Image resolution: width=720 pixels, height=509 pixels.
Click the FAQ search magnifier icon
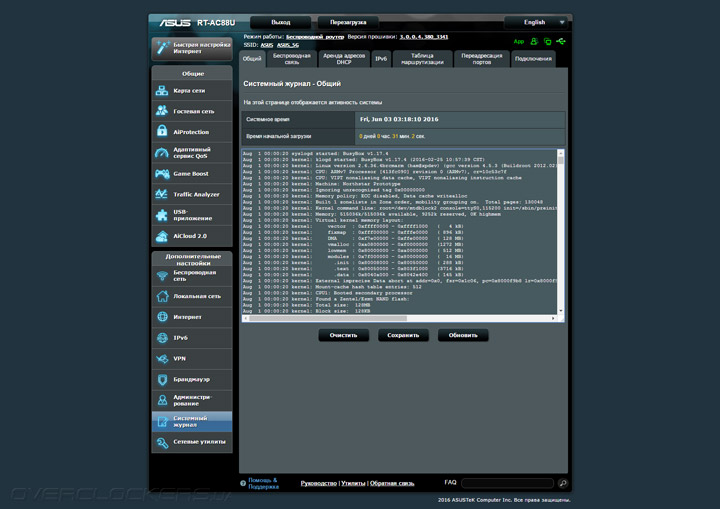point(562,483)
